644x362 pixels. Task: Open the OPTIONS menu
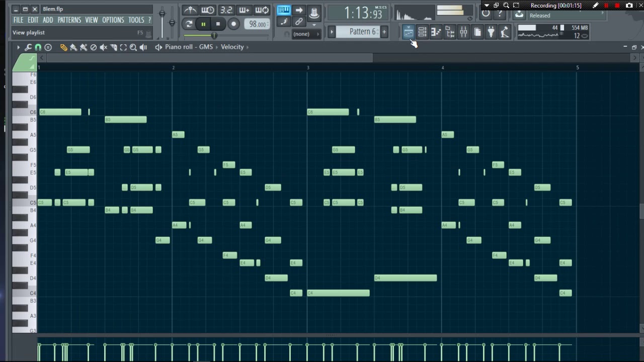[113, 20]
